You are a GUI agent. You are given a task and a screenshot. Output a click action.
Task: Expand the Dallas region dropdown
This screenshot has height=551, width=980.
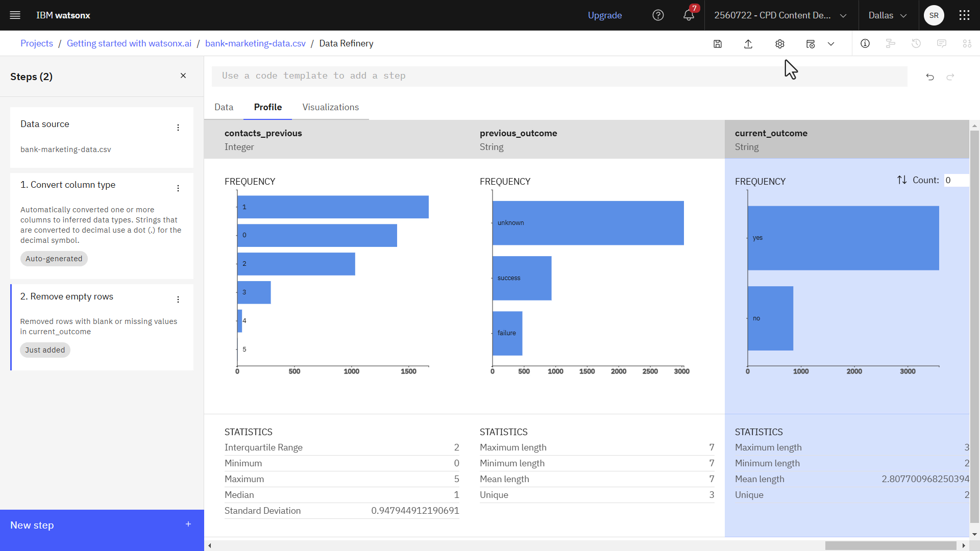[887, 15]
